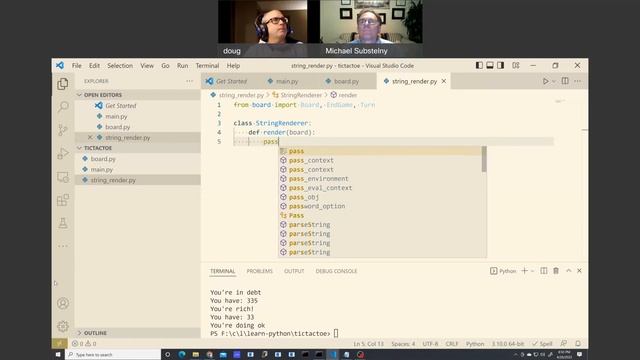The image size is (640, 360).
Task: Open the Source Control view
Action: [63, 130]
